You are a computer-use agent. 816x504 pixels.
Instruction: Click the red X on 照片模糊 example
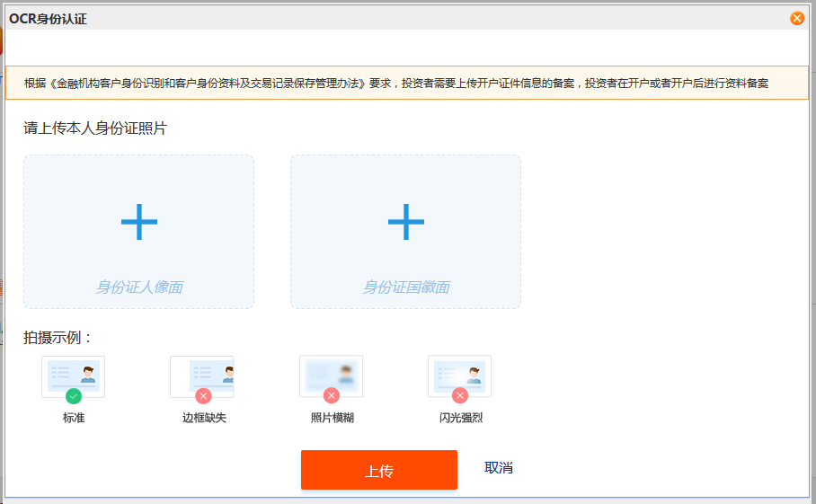point(332,395)
